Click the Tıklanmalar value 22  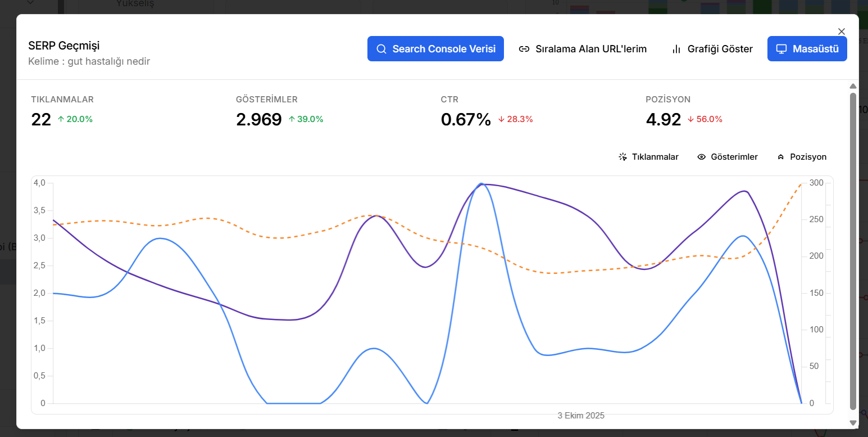41,119
